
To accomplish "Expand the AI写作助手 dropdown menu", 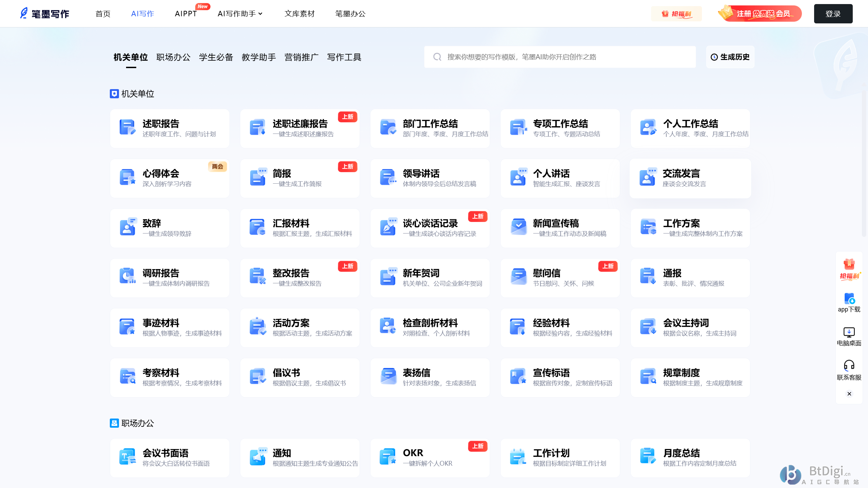I will point(240,14).
